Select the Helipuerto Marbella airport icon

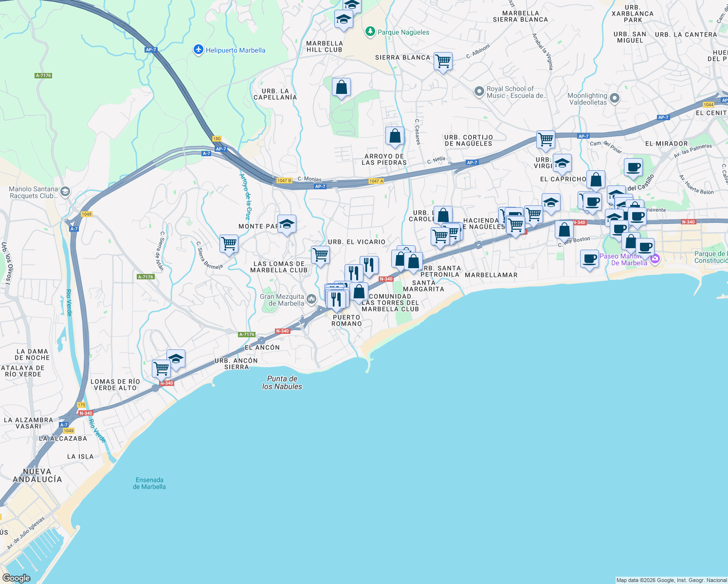click(x=198, y=50)
